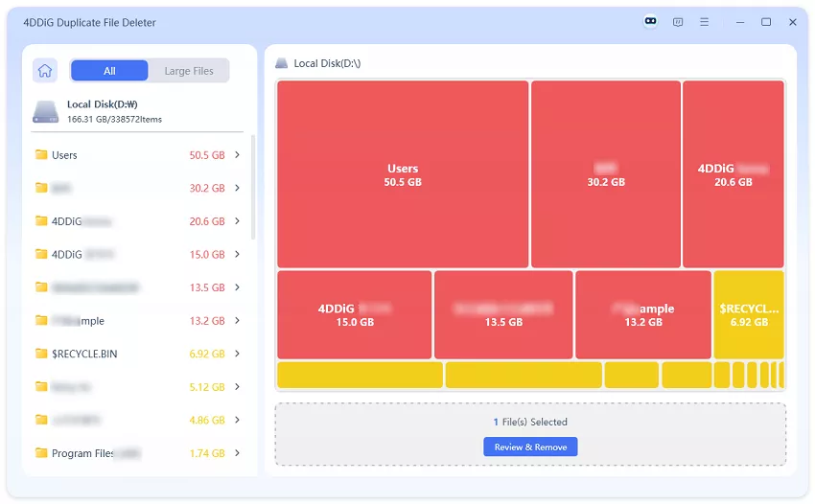Expand the 20.6 GB 4DDiG folder chevron
Image resolution: width=815 pixels, height=504 pixels.
(x=237, y=221)
